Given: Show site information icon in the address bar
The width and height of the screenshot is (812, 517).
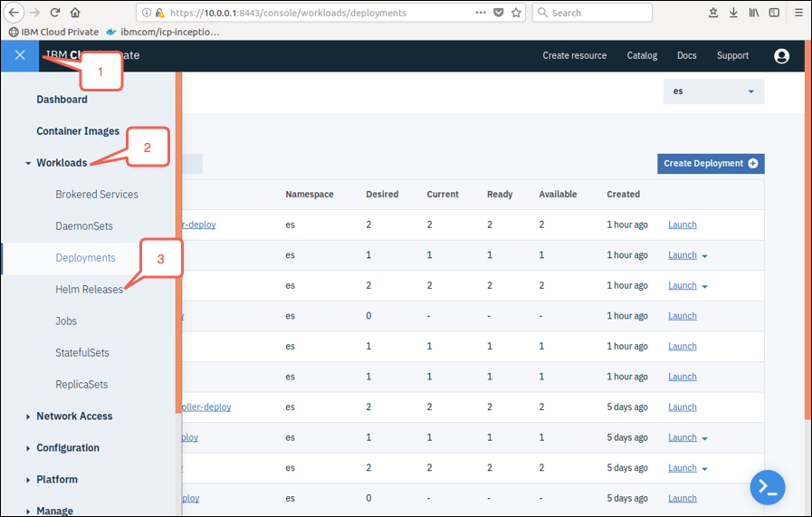Looking at the screenshot, I should tap(147, 13).
